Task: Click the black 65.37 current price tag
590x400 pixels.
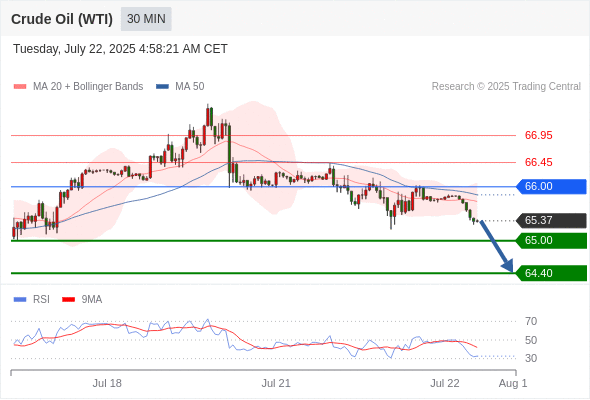Action: [x=552, y=221]
